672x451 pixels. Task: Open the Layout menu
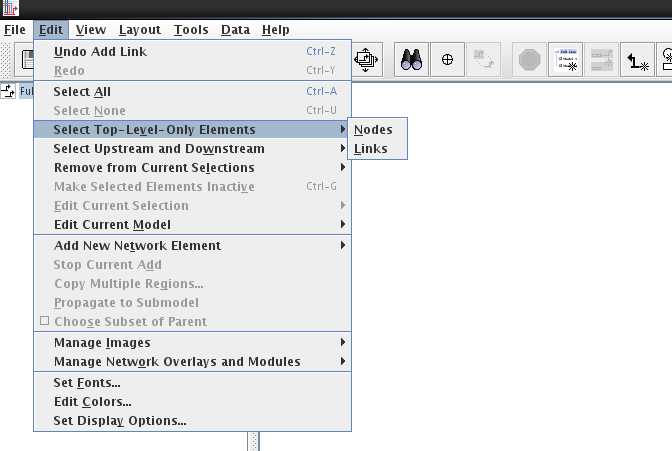[x=139, y=30]
